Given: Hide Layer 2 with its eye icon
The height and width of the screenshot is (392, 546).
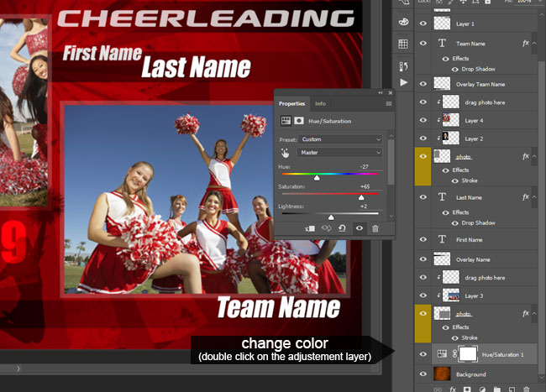Looking at the screenshot, I should 423,139.
